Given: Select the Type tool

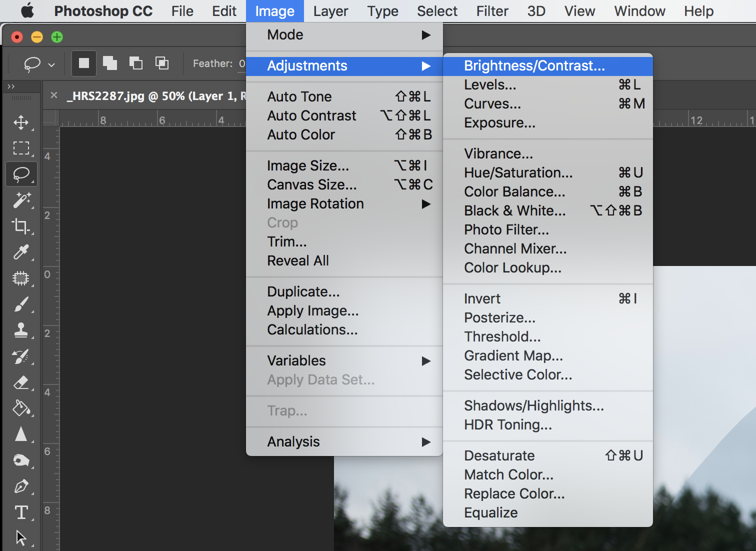Looking at the screenshot, I should point(21,512).
